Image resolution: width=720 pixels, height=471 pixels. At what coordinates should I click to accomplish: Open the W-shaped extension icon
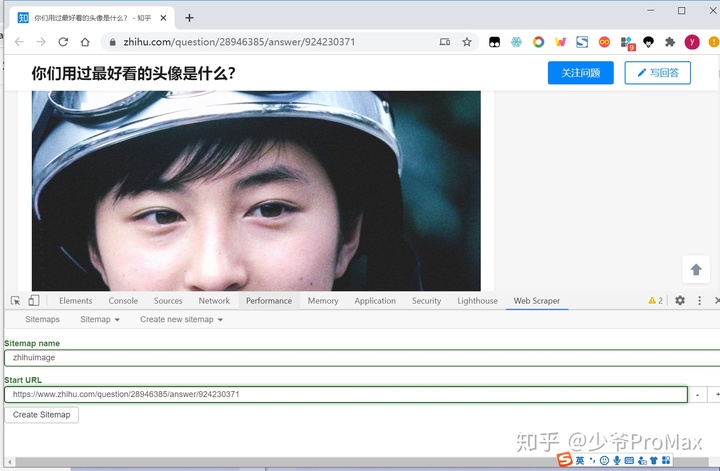[x=560, y=42]
